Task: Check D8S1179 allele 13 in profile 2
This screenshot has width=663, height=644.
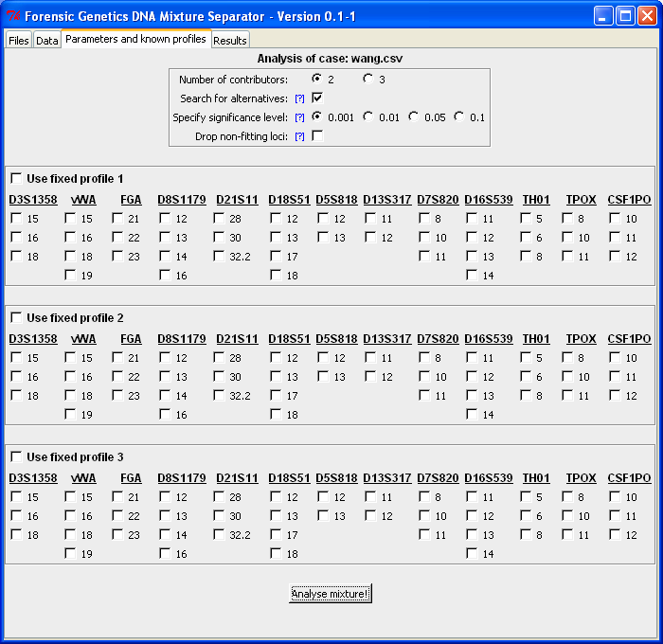Action: point(166,376)
